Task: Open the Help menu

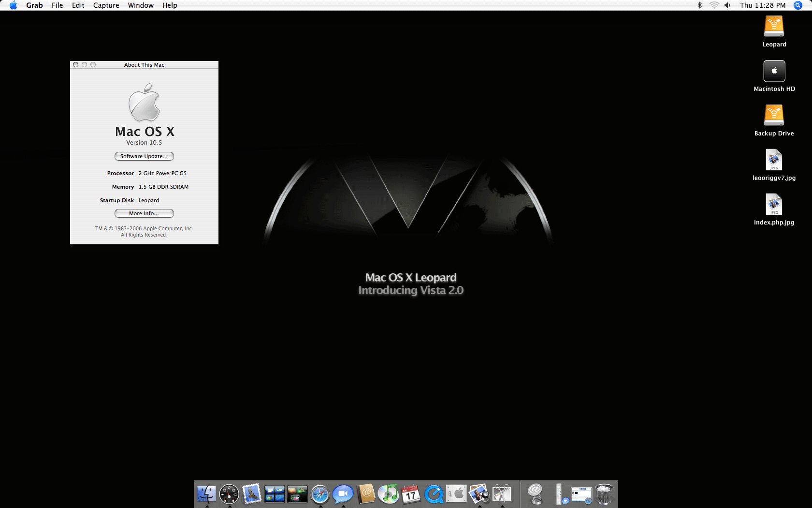Action: point(170,5)
